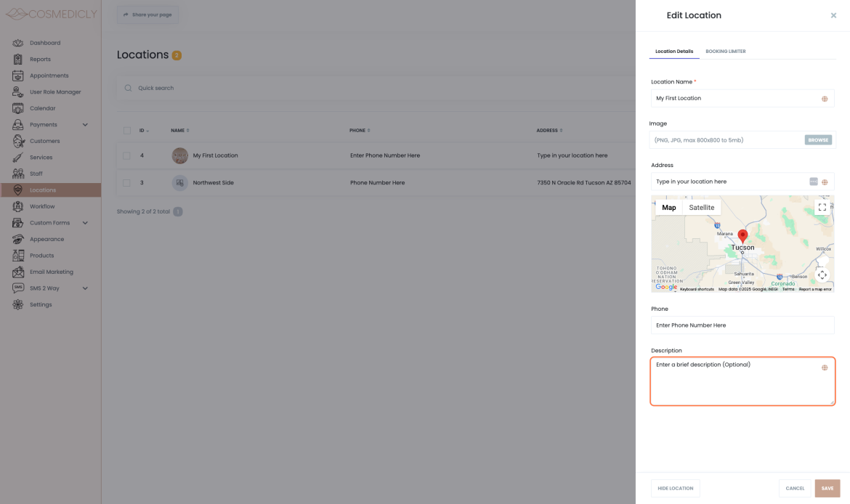Open the Dashboard icon in the sidebar

pyautogui.click(x=18, y=43)
